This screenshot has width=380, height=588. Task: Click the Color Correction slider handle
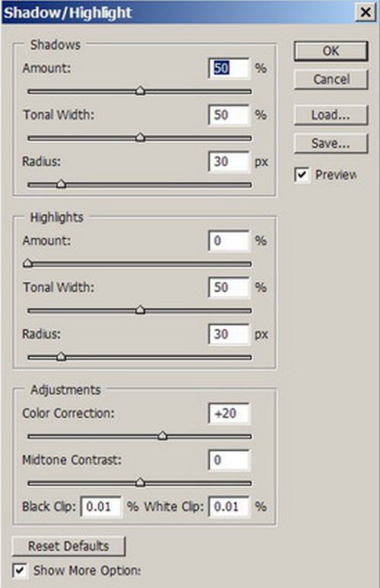(163, 435)
